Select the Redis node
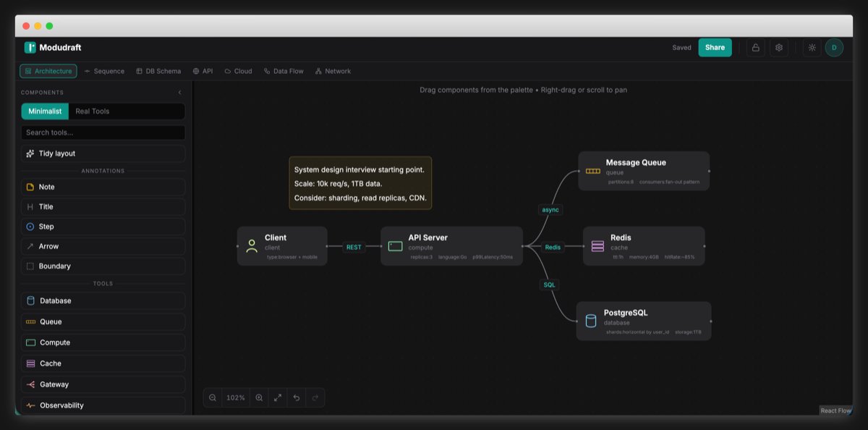The height and width of the screenshot is (430, 868). coord(644,246)
